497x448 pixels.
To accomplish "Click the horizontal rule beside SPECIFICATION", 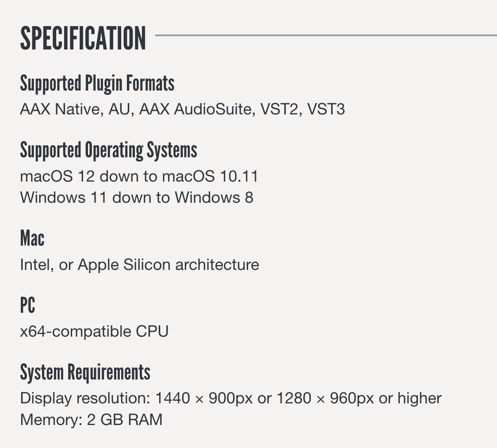I will 326,35.
